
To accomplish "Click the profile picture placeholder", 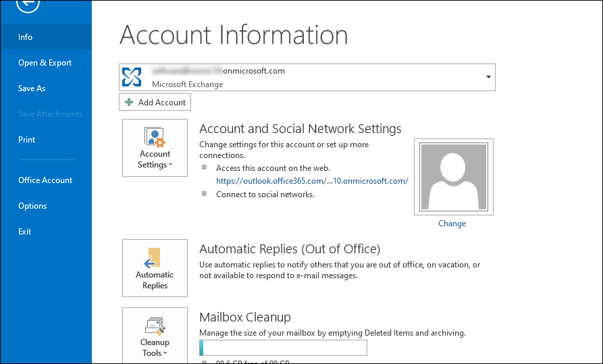I will (454, 177).
